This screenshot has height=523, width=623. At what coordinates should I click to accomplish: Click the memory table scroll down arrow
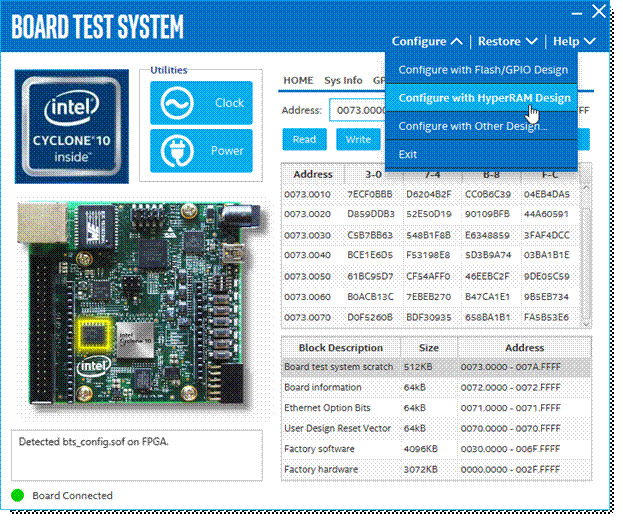586,324
